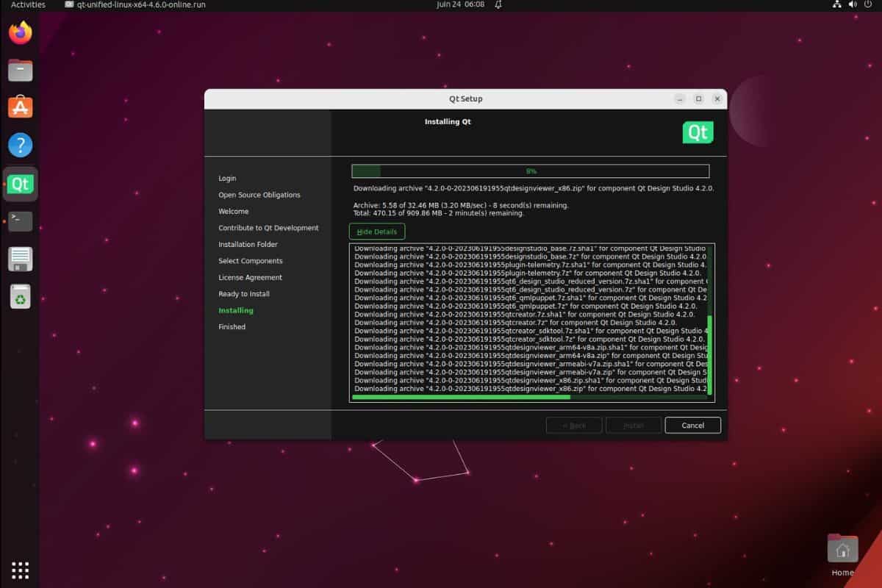Select Contribute to Qt Development step
This screenshot has height=588, width=882.
(x=268, y=228)
